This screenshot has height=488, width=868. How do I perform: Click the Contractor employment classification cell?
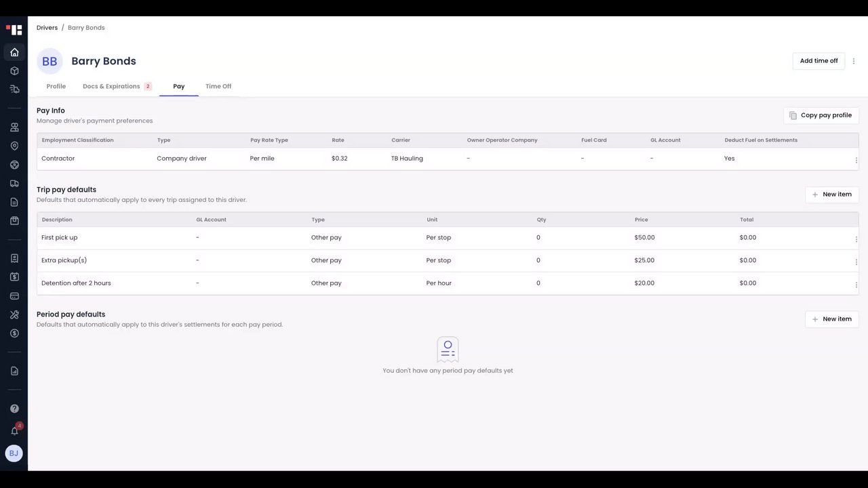pyautogui.click(x=58, y=159)
